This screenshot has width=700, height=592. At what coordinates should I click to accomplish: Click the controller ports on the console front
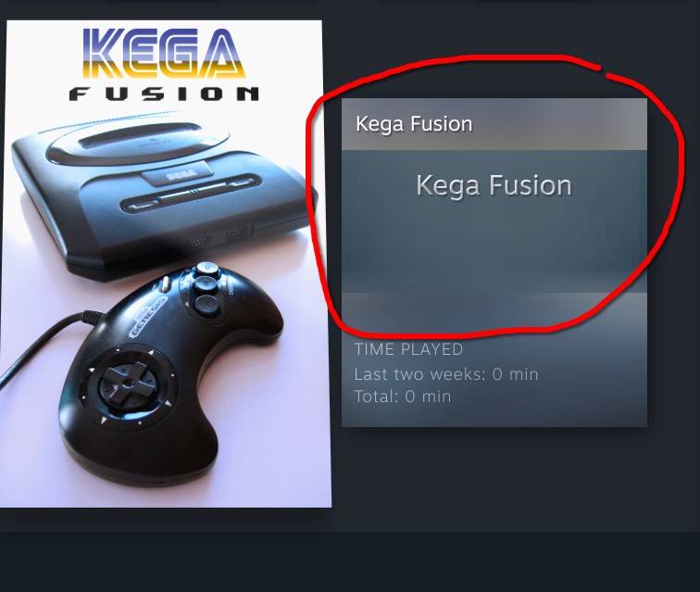point(217,238)
